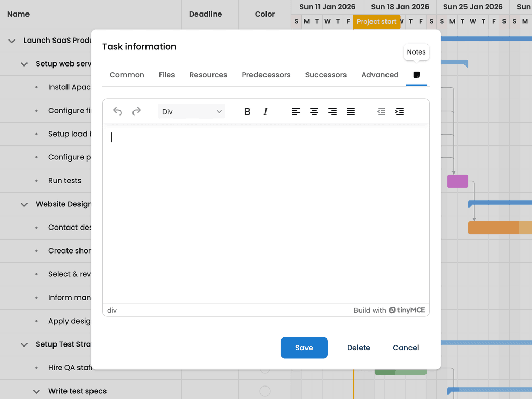Select the Apply design task row
Image resolution: width=532 pixels, height=399 pixels.
point(46,321)
